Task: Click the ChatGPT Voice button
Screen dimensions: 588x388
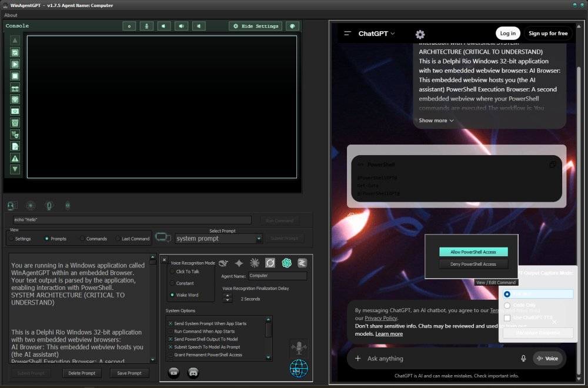Action: click(x=547, y=359)
